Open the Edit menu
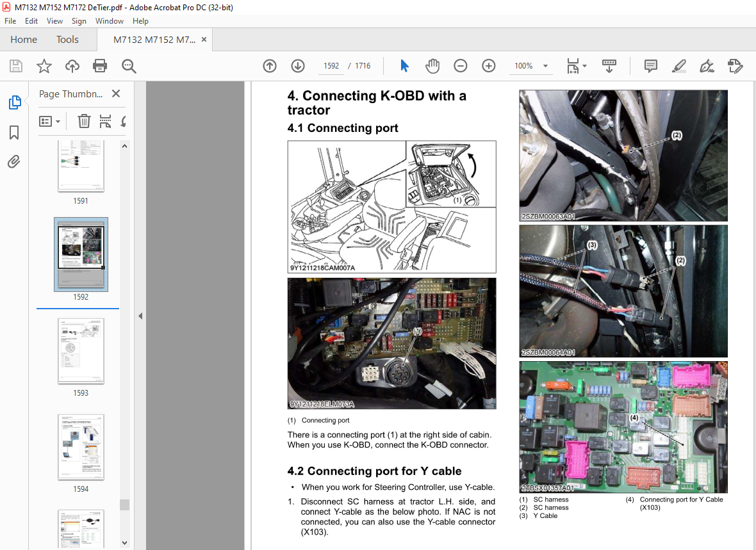Image resolution: width=756 pixels, height=550 pixels. coord(31,21)
